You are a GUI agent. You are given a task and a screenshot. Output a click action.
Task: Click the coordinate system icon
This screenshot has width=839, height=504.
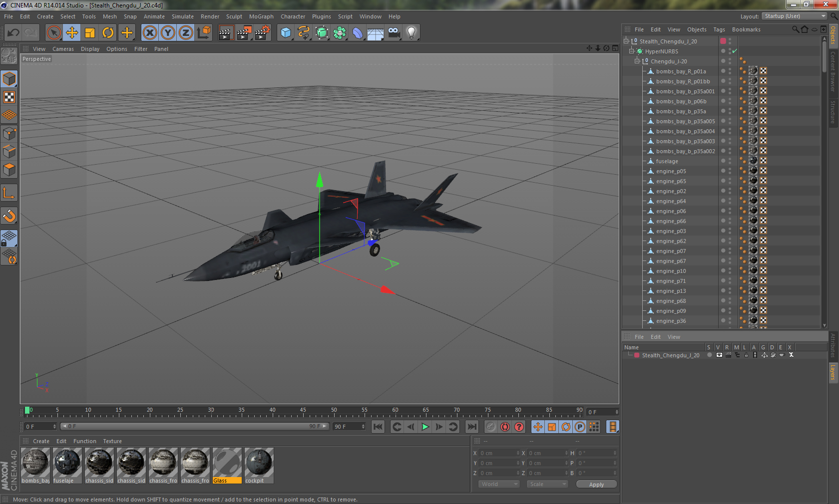204,33
